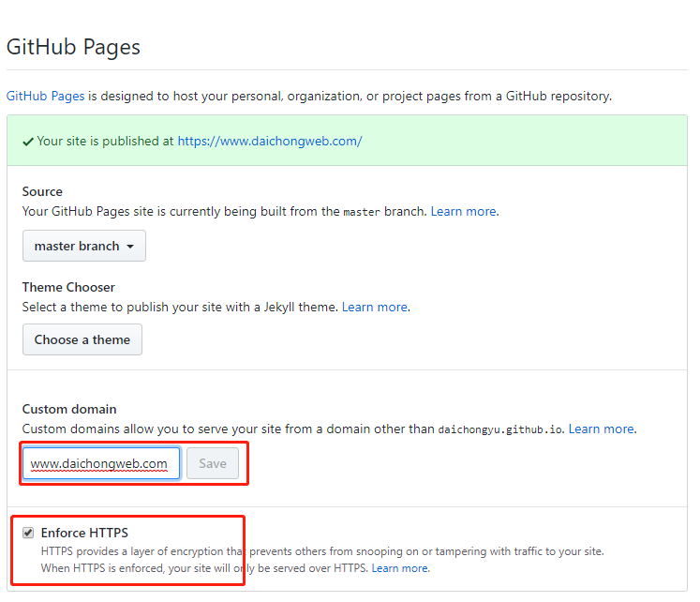Focus the custom domain input field
Viewport: 700px width, 602px height.
tap(101, 463)
